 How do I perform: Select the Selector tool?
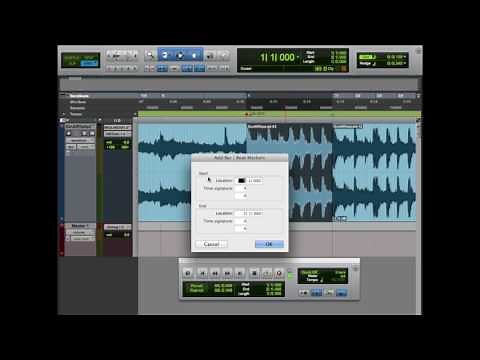pos(180,55)
